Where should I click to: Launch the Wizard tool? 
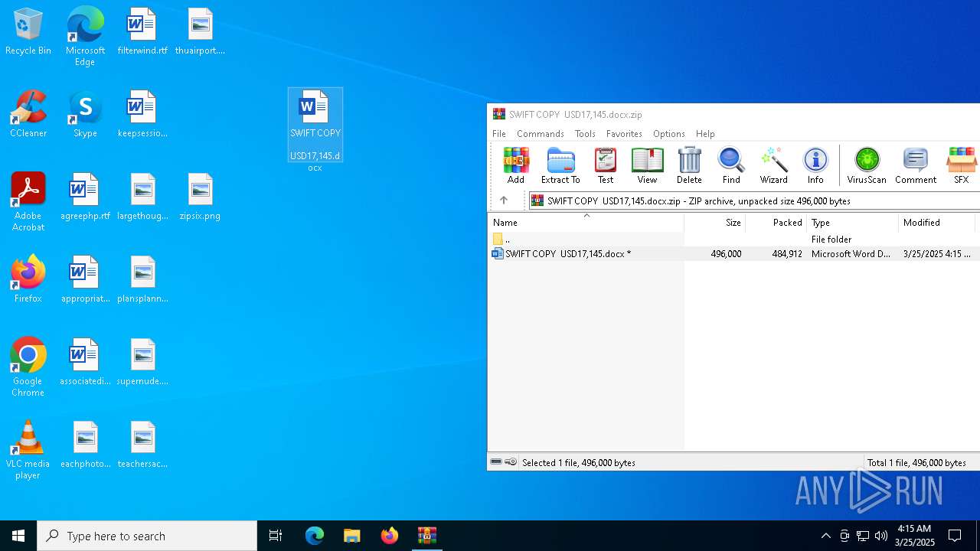pyautogui.click(x=773, y=165)
